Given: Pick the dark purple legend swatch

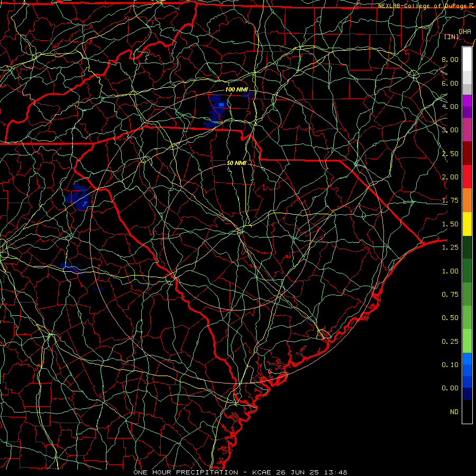Looking at the screenshot, I should [467, 112].
